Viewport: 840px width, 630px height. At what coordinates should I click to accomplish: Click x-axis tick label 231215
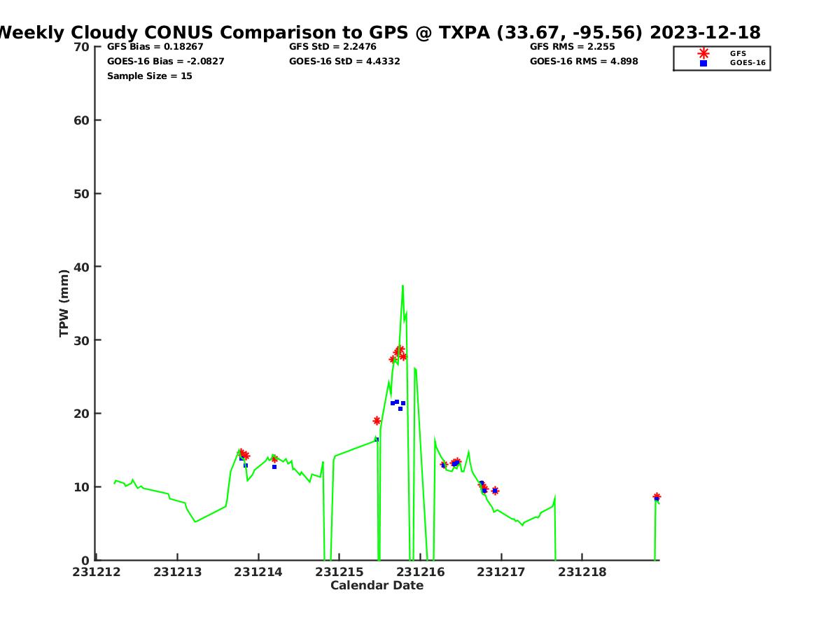click(339, 572)
